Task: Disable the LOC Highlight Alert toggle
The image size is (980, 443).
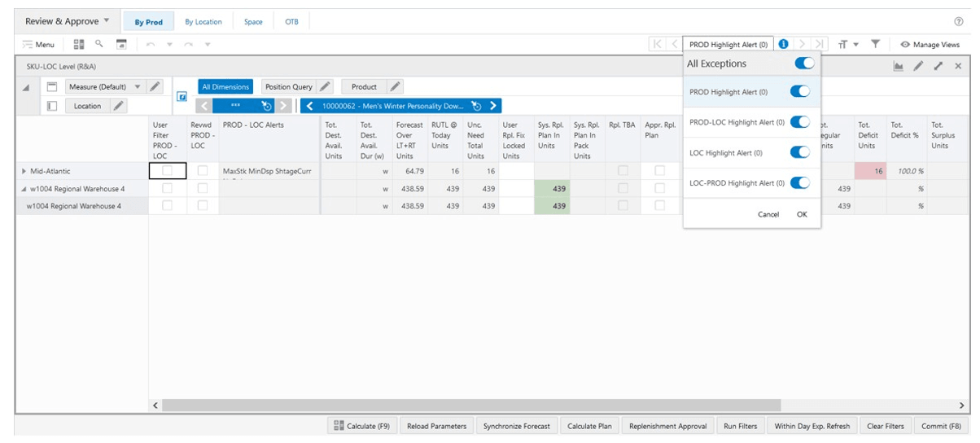Action: click(x=800, y=152)
